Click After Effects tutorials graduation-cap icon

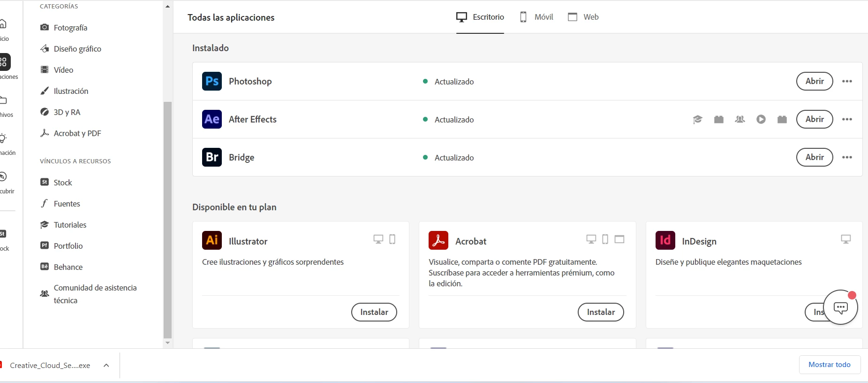697,120
